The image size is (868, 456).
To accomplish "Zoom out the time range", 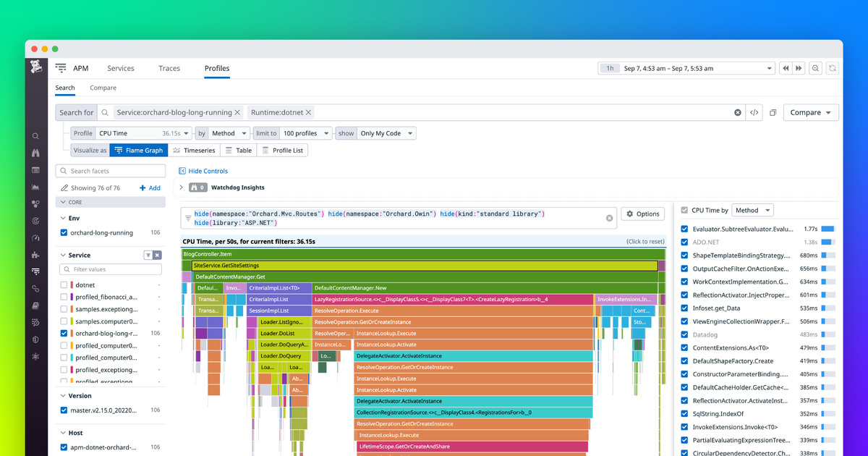I will [x=816, y=68].
